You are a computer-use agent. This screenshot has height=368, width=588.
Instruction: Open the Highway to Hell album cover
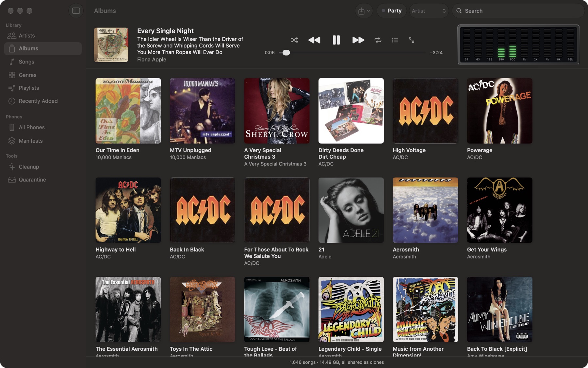tap(128, 210)
